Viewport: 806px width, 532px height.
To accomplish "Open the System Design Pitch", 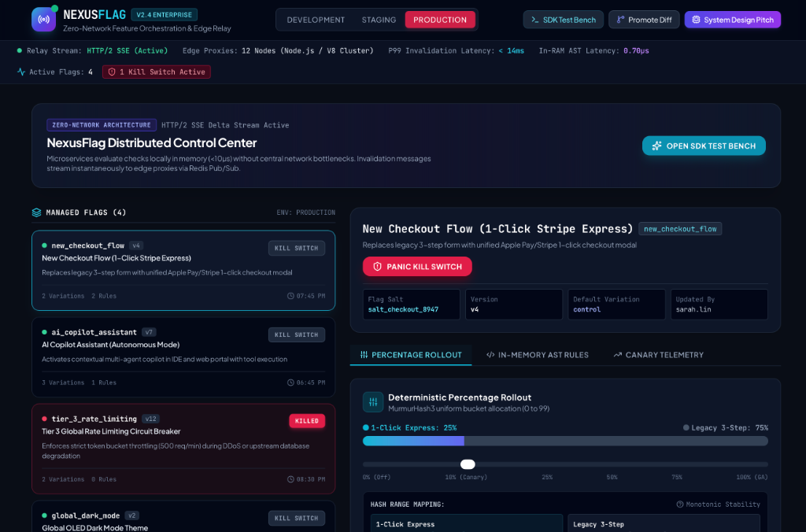I will pos(733,20).
